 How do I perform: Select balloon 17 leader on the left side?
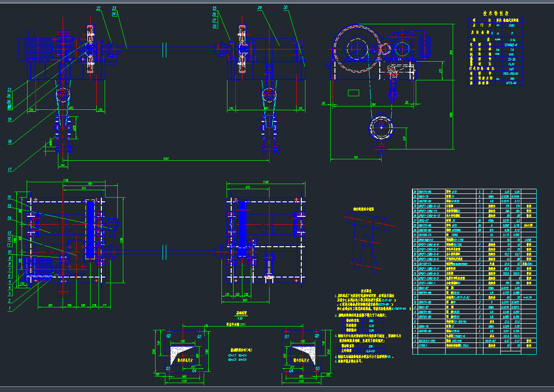[x=8, y=170]
